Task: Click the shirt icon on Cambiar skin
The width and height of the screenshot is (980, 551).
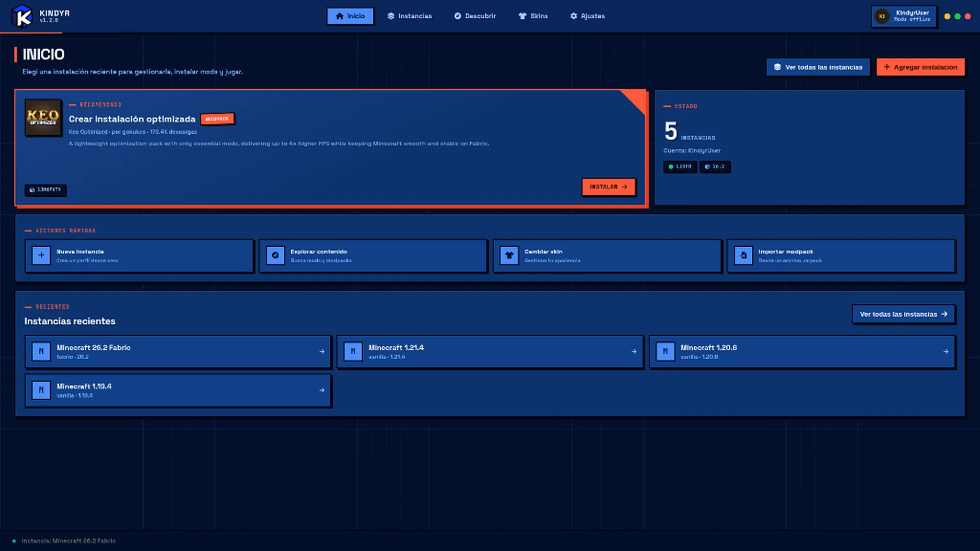Action: (509, 255)
